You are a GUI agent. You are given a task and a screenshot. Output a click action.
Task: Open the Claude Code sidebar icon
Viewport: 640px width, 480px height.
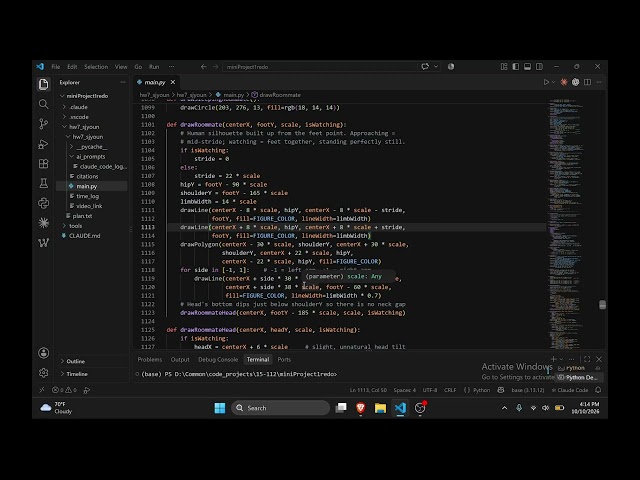43,223
